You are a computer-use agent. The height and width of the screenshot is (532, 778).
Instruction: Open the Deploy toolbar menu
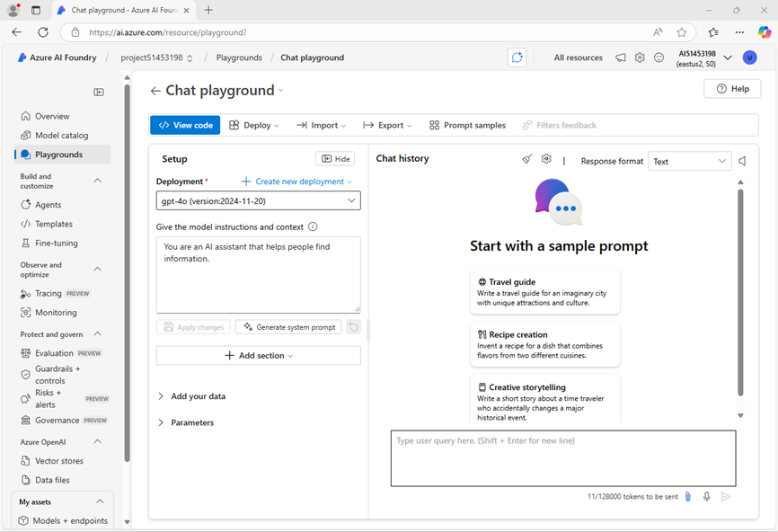point(254,125)
